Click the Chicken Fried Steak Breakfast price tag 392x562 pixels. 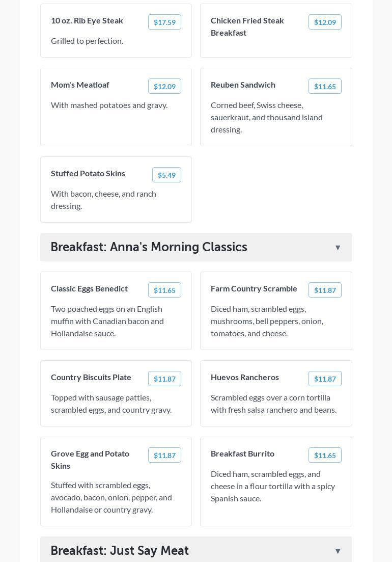coord(325,22)
